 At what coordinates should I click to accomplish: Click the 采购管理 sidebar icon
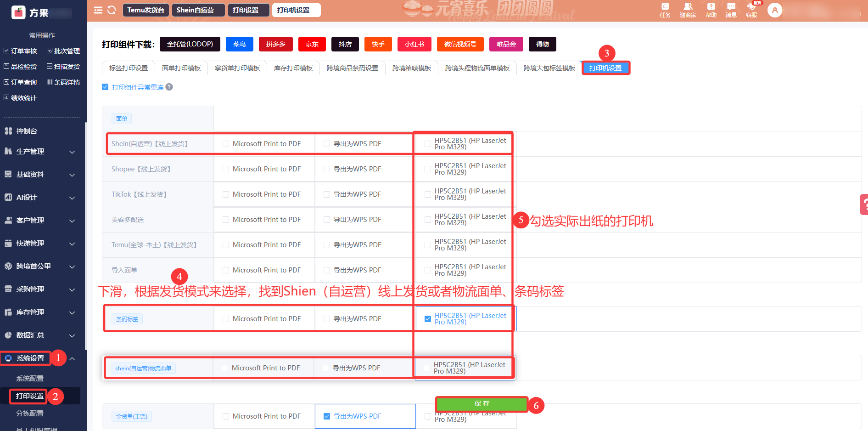click(x=8, y=289)
